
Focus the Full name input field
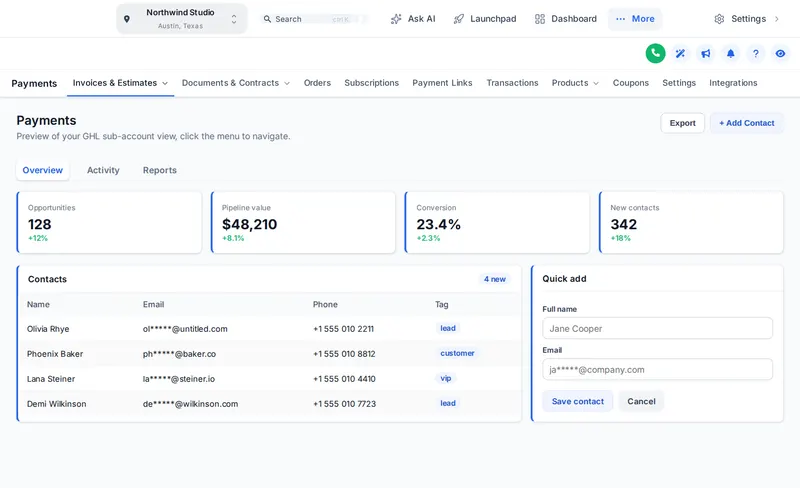click(x=657, y=328)
